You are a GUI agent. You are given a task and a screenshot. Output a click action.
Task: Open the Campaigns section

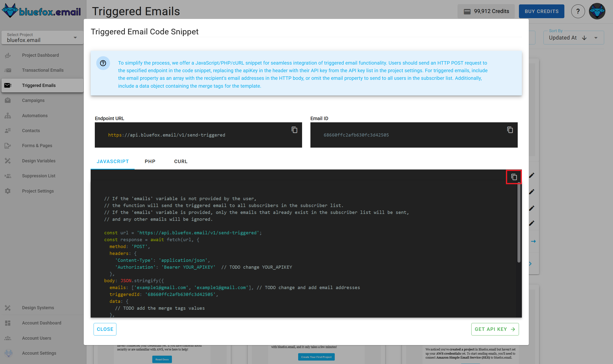tap(42, 100)
